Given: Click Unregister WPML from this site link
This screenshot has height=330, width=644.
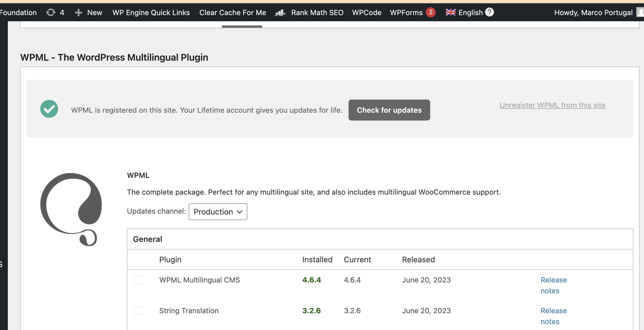Looking at the screenshot, I should 553,105.
